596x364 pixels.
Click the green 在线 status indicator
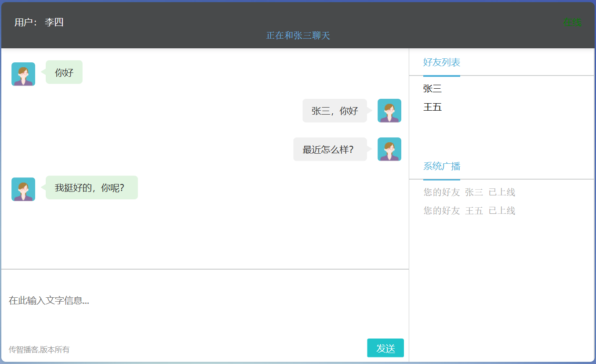[572, 22]
